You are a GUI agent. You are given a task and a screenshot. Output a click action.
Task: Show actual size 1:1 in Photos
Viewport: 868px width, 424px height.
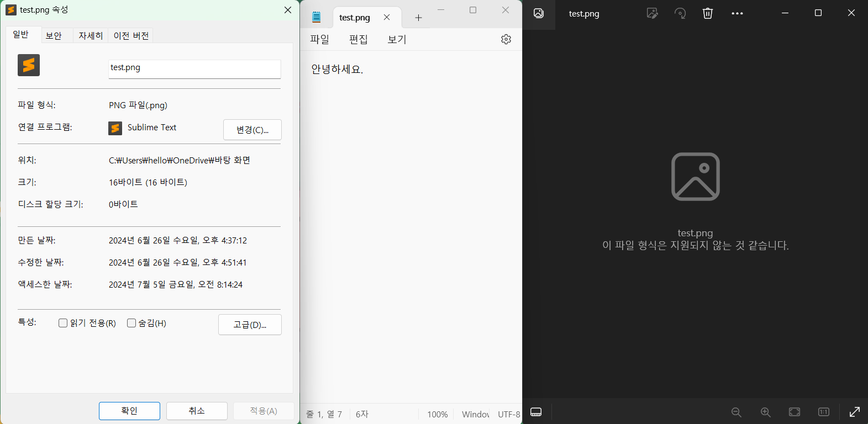pyautogui.click(x=824, y=412)
